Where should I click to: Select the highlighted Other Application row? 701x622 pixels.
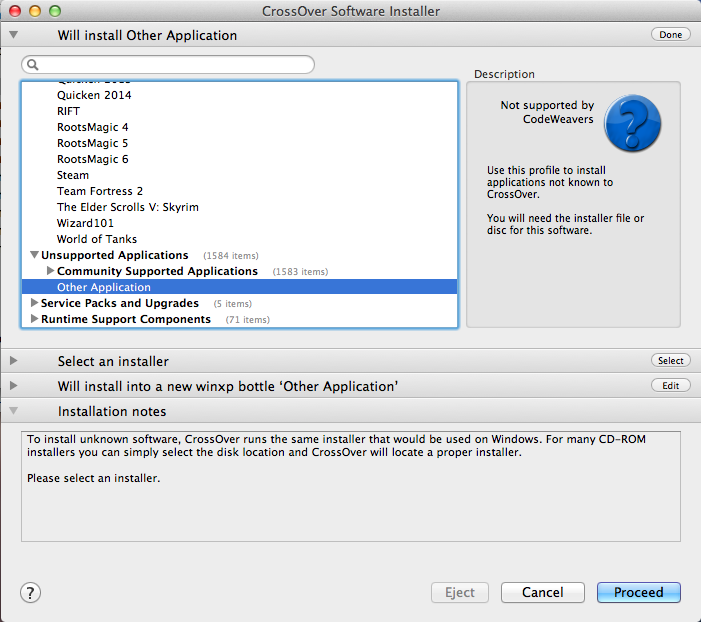click(x=239, y=287)
